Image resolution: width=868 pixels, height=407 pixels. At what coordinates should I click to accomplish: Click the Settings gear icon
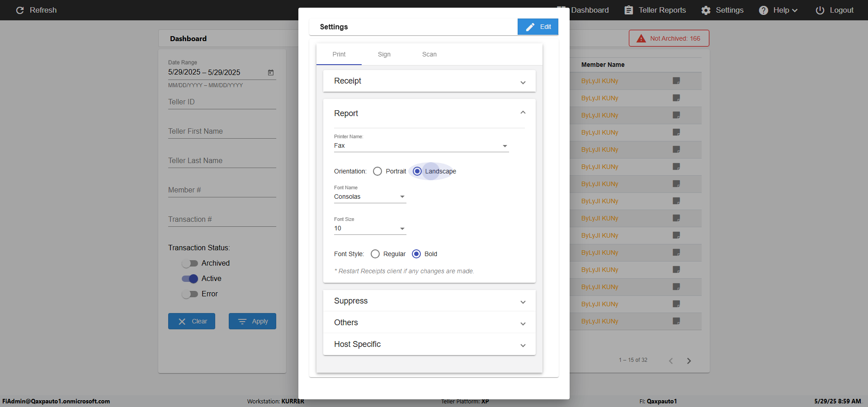click(706, 10)
